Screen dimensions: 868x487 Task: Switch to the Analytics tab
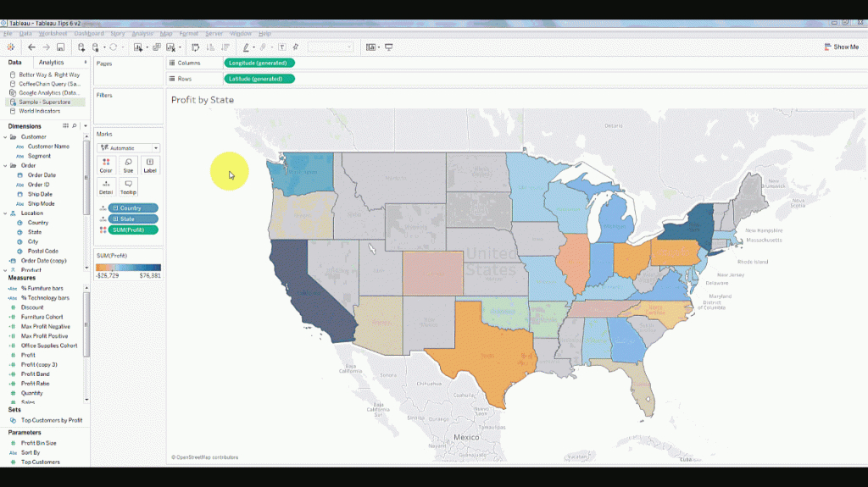point(52,63)
